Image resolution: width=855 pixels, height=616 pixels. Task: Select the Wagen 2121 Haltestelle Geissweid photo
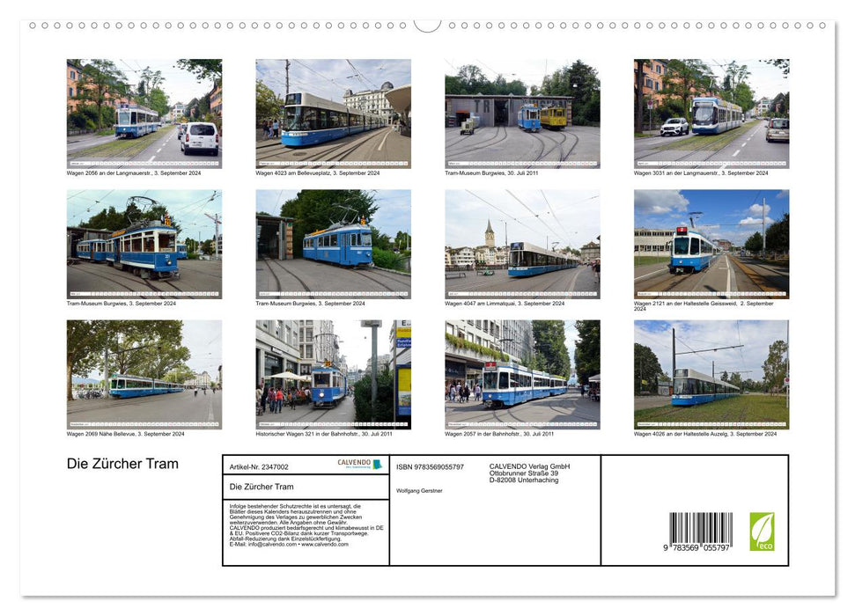tap(711, 245)
